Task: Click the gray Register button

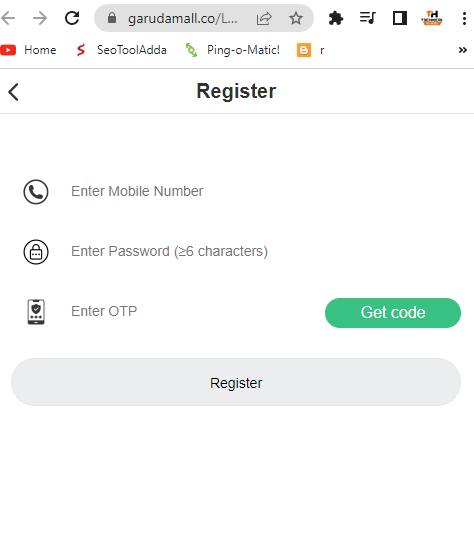Action: click(236, 382)
